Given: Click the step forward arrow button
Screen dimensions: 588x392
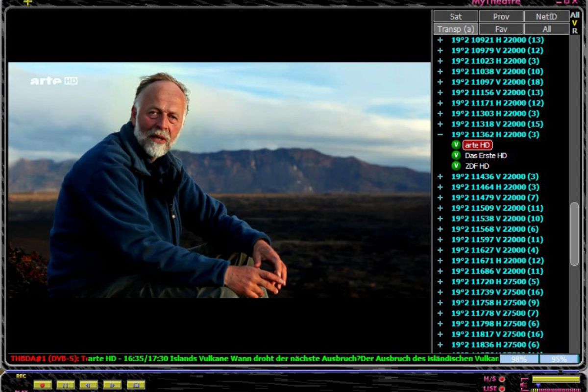Looking at the screenshot, I should point(112,385).
